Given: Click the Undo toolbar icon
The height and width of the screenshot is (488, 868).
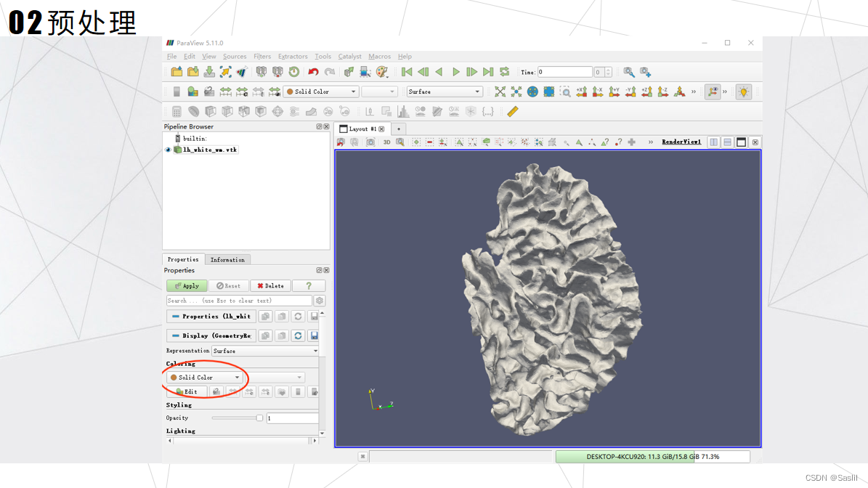Looking at the screenshot, I should pos(312,71).
